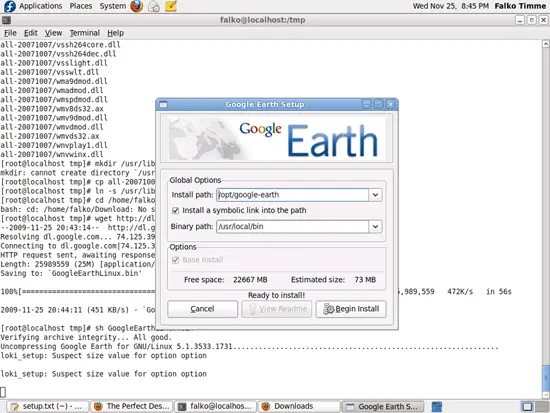The width and height of the screenshot is (550, 413).
Task: Cancel the Google Earth setup
Action: (202, 309)
